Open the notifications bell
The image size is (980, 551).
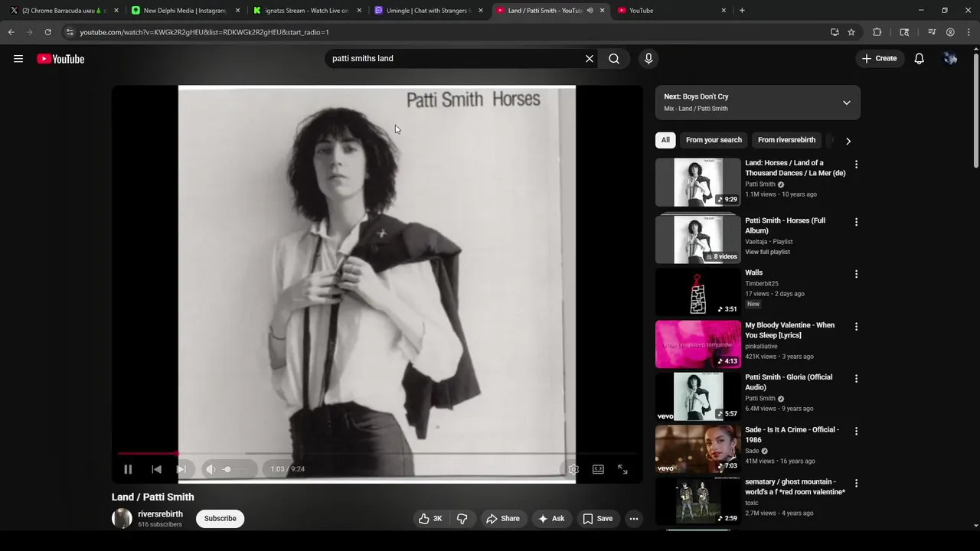pyautogui.click(x=920, y=59)
